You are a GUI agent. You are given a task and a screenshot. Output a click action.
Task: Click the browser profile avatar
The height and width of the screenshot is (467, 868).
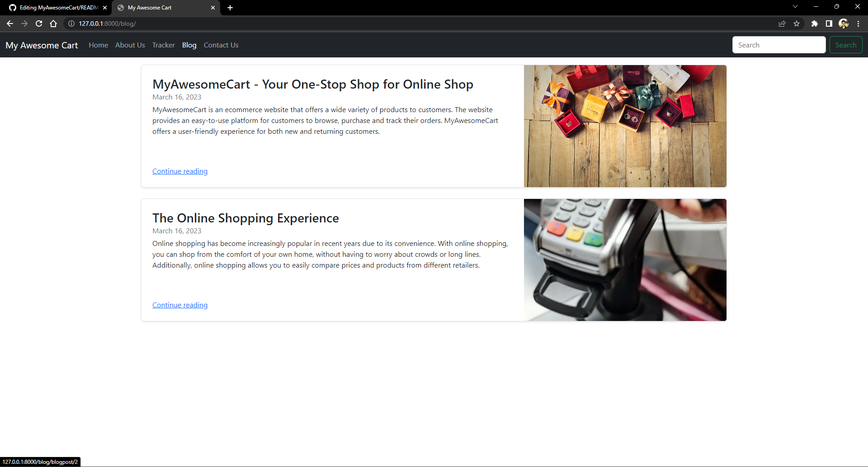844,23
